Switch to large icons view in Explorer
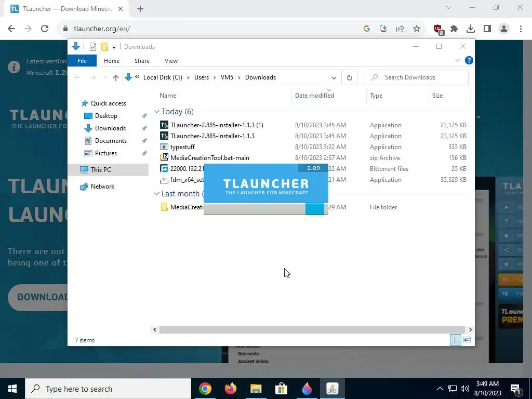The width and height of the screenshot is (532, 399). pos(467,340)
